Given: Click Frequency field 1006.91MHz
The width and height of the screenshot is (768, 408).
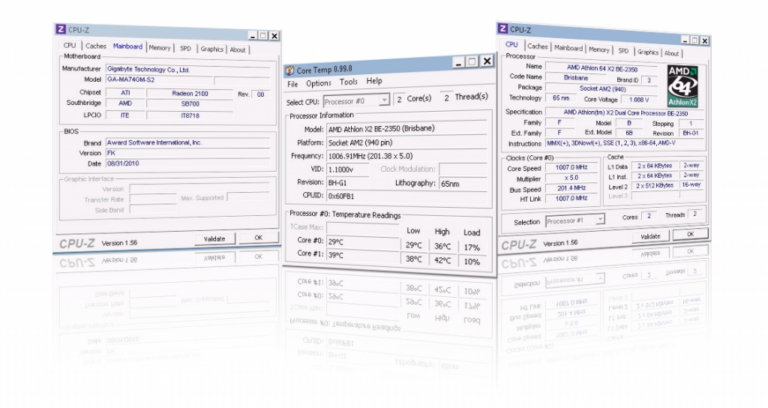Looking at the screenshot, I should click(407, 156).
